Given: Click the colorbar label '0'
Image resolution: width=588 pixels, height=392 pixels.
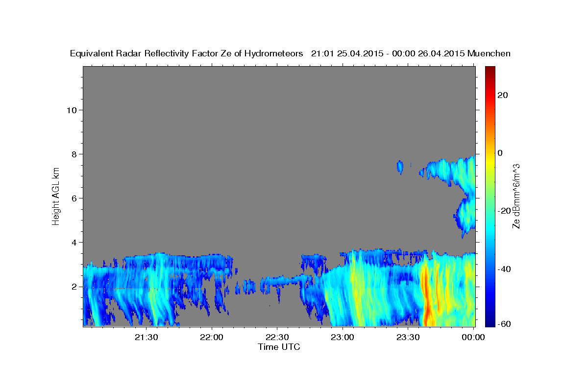Looking at the screenshot, I should (x=500, y=153).
